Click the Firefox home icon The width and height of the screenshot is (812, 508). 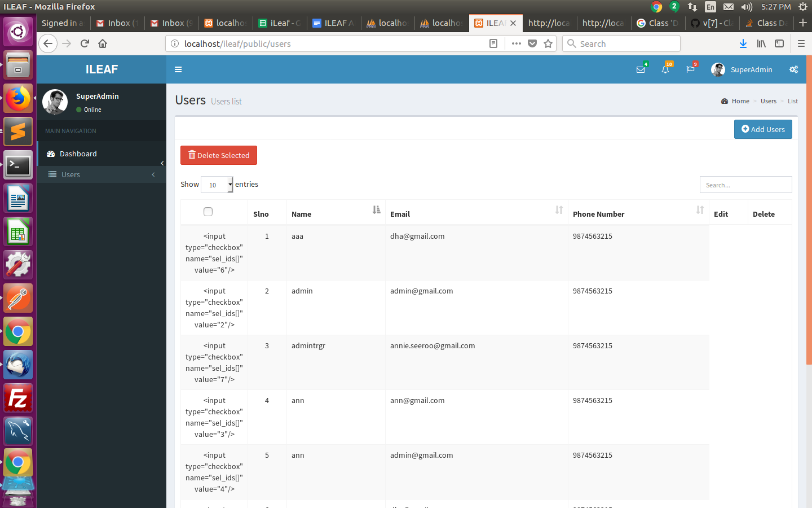103,43
